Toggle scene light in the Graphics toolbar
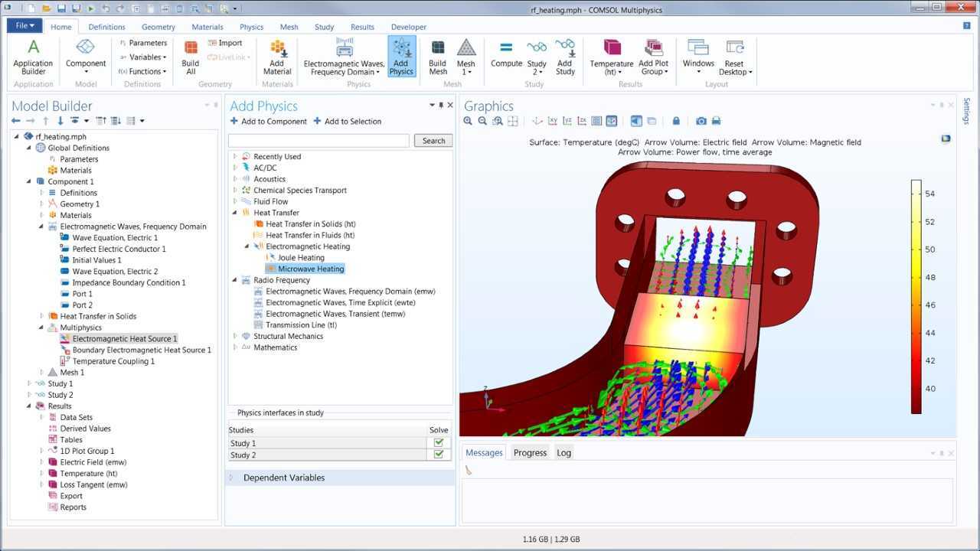 pyautogui.click(x=636, y=120)
